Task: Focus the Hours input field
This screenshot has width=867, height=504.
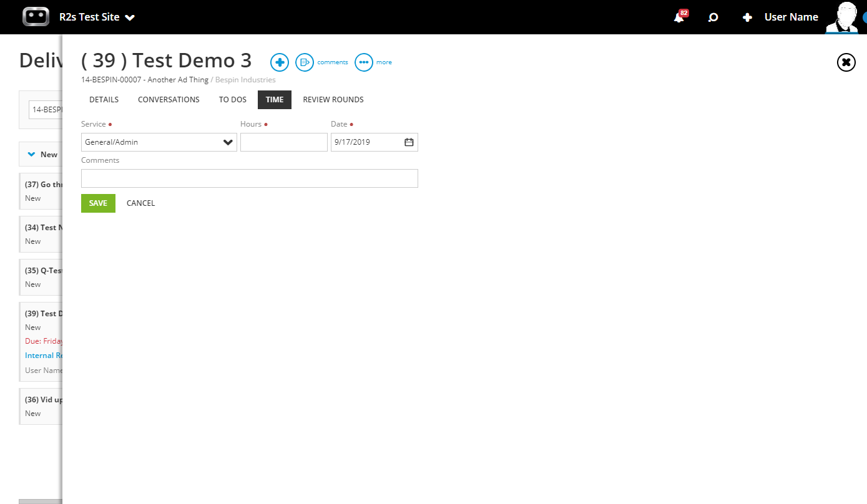Action: click(x=284, y=142)
